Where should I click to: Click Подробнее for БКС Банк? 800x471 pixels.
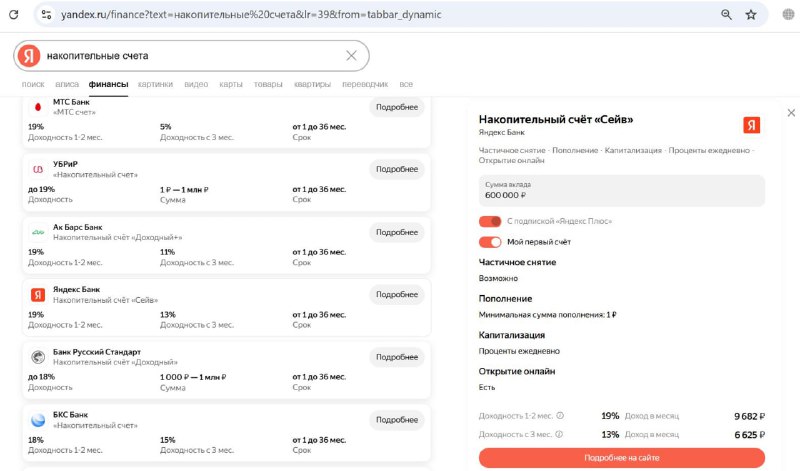pos(397,420)
